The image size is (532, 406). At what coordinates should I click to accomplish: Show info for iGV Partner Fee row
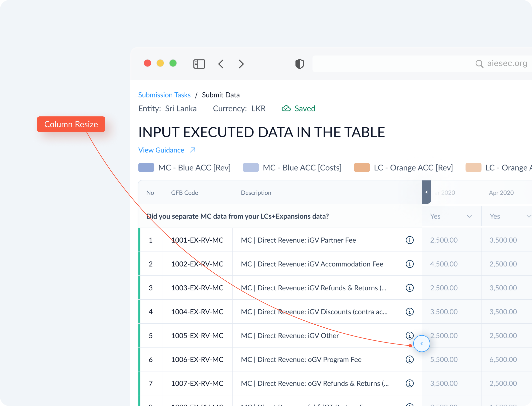tap(410, 240)
